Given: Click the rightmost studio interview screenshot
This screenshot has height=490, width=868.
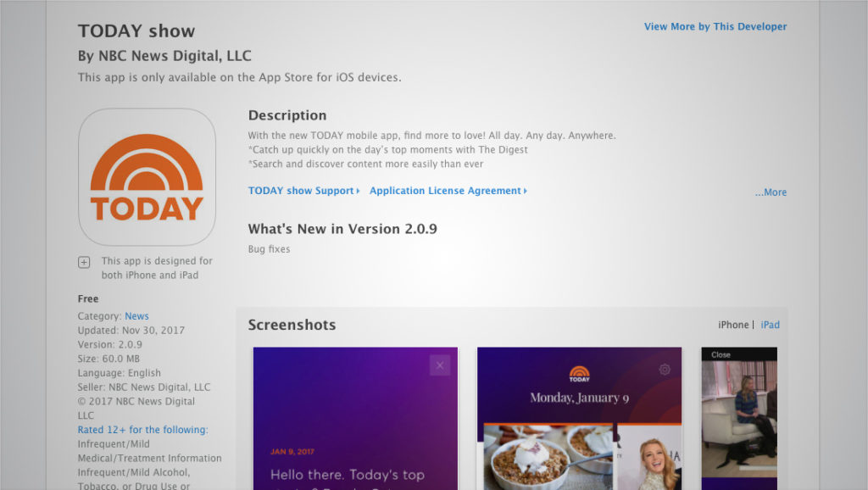Looking at the screenshot, I should coord(737,417).
